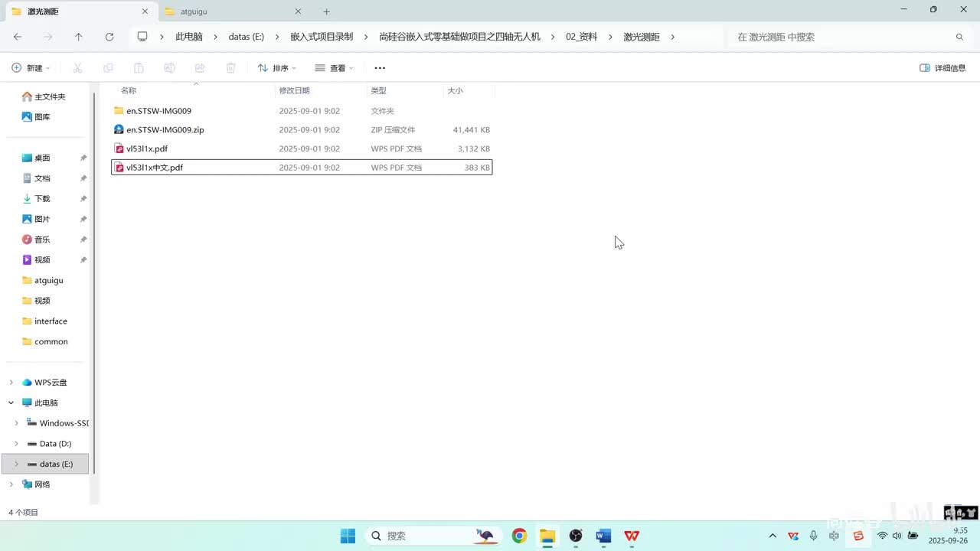Collapse the 此电脑 tree node
The height and width of the screenshot is (551, 980).
tap(11, 403)
